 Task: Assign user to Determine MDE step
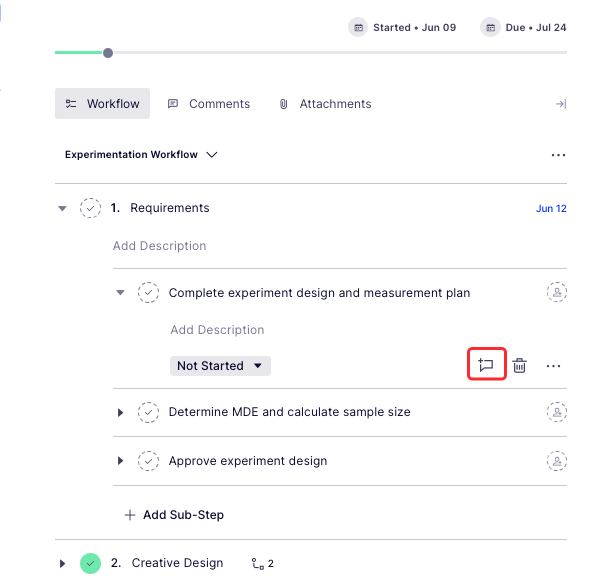point(556,412)
